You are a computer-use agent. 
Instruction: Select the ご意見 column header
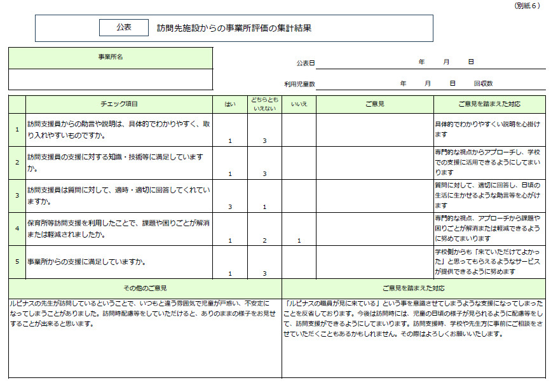point(375,104)
